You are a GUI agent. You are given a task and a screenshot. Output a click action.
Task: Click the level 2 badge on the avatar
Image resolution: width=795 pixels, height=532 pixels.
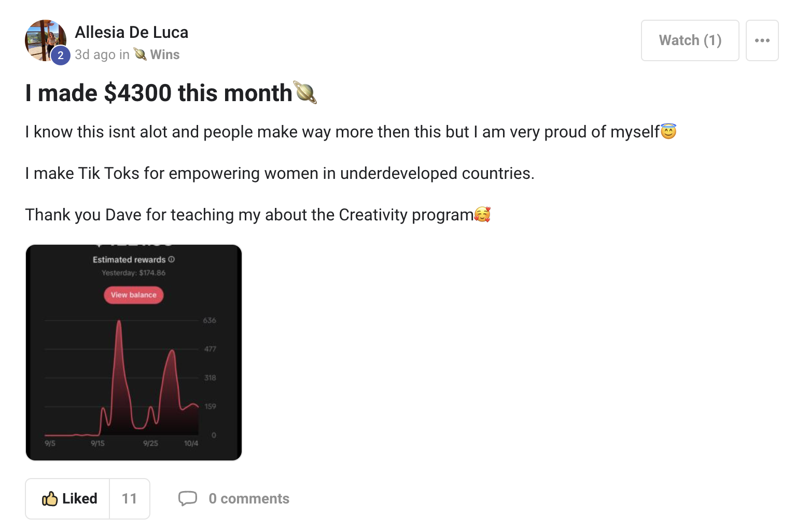tap(61, 55)
